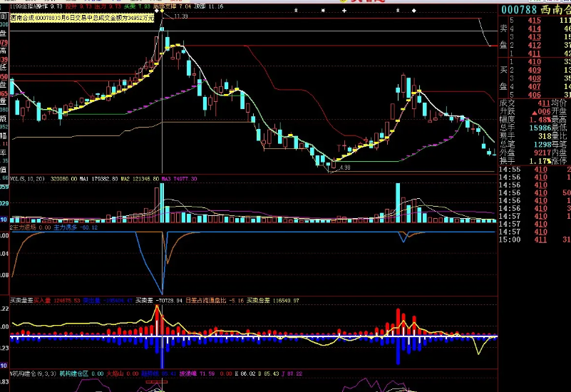Click the 外盘 9217 value
Image resolution: width=571 pixels, height=392 pixels.
click(542, 153)
